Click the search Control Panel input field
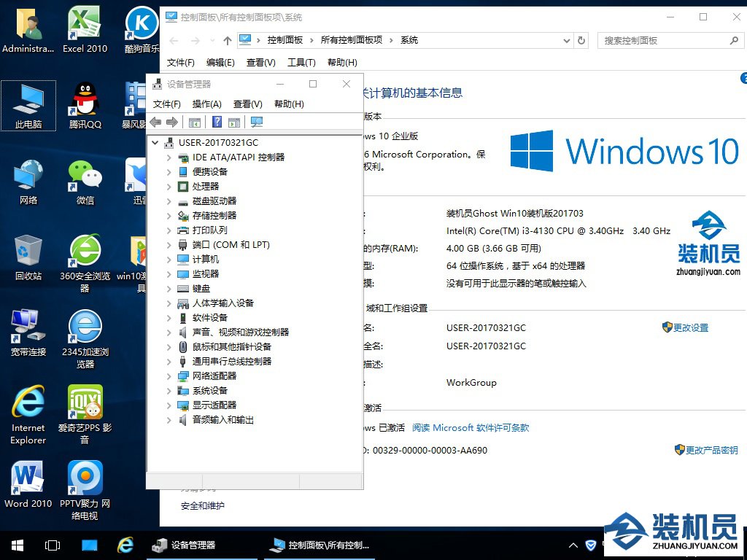This screenshot has width=747, height=560. 665,41
